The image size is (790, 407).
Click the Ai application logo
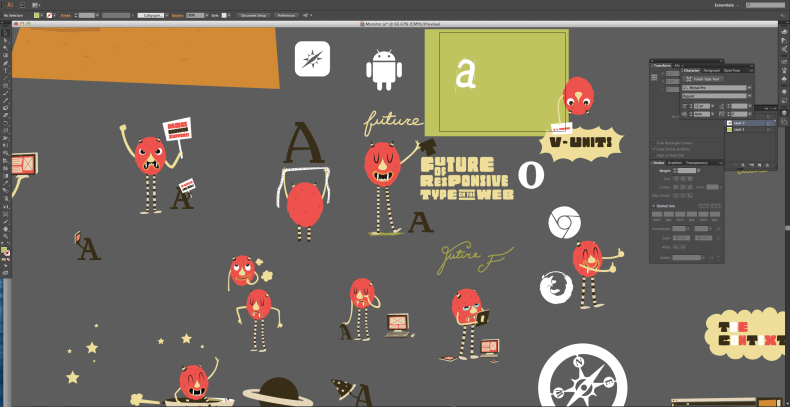click(10, 5)
